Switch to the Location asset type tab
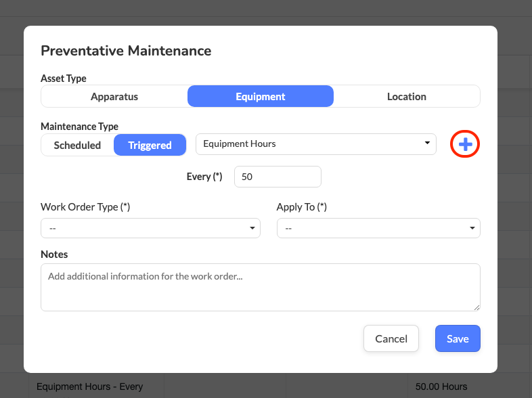 407,96
